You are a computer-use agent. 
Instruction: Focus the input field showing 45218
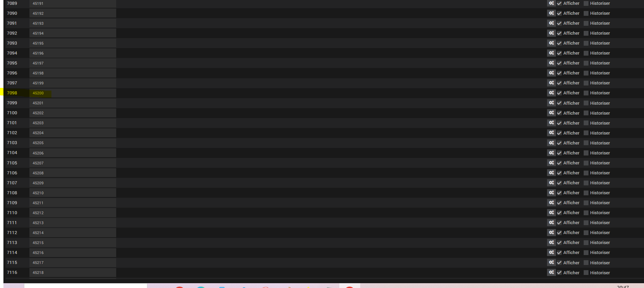coord(73,273)
